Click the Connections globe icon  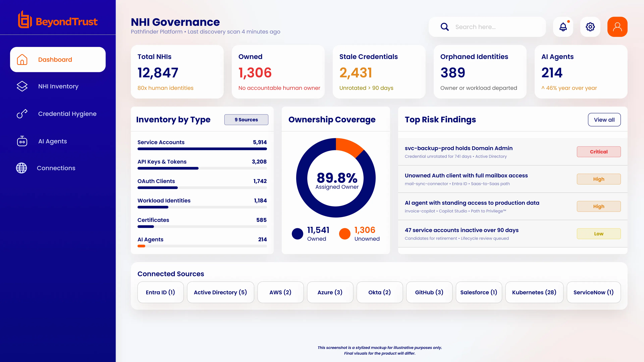pos(21,168)
